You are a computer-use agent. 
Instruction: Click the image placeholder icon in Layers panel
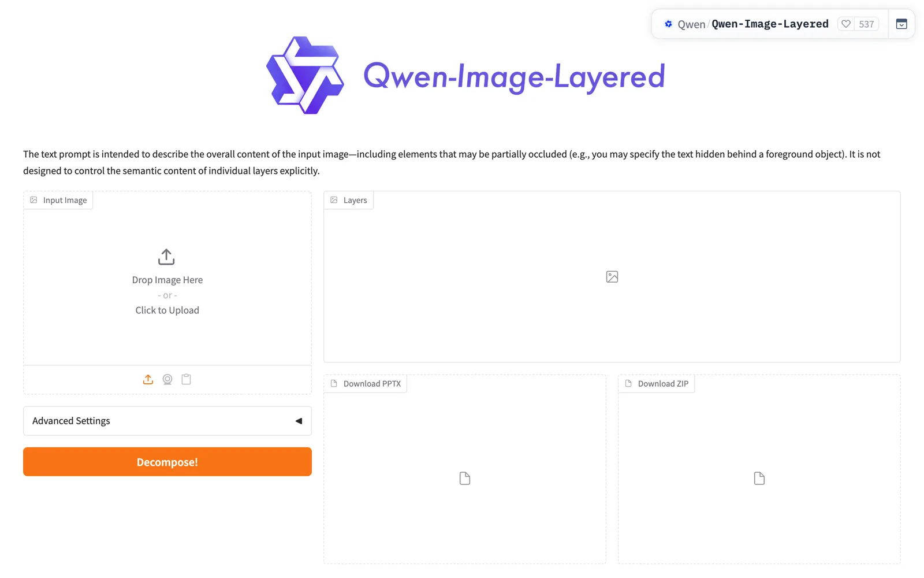point(612,277)
